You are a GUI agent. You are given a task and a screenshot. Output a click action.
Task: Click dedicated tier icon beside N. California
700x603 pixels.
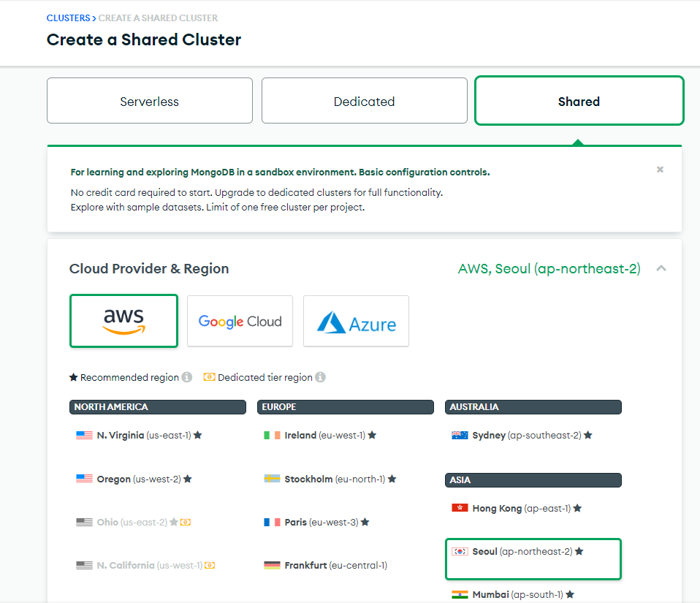(210, 566)
